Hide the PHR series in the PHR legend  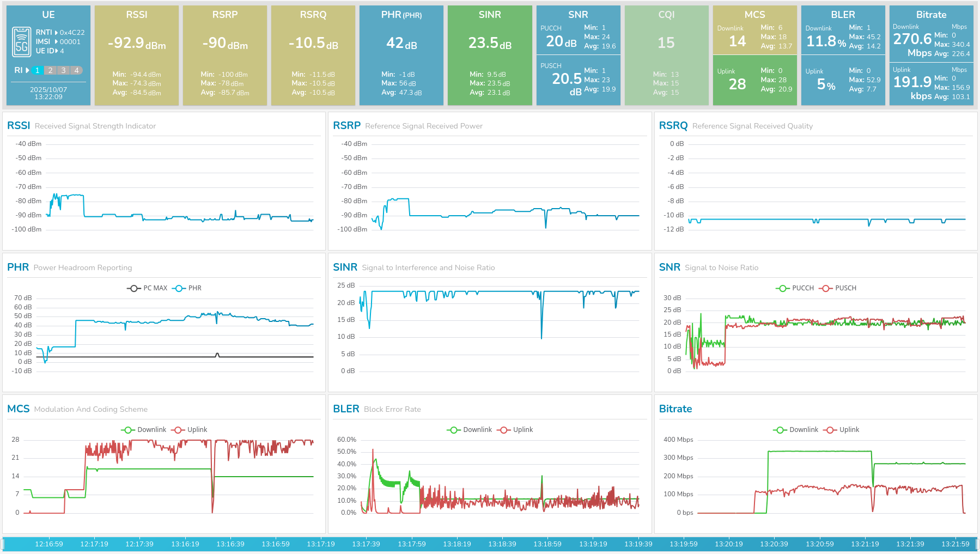tap(187, 288)
